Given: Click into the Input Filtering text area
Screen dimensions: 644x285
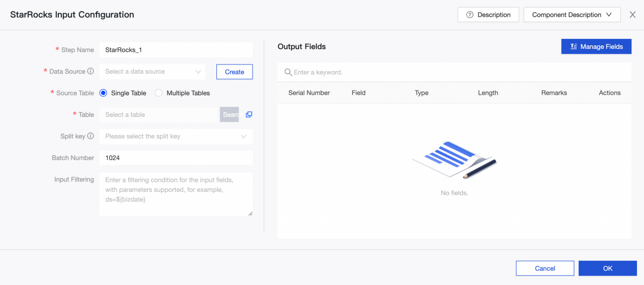Looking at the screenshot, I should click(176, 194).
